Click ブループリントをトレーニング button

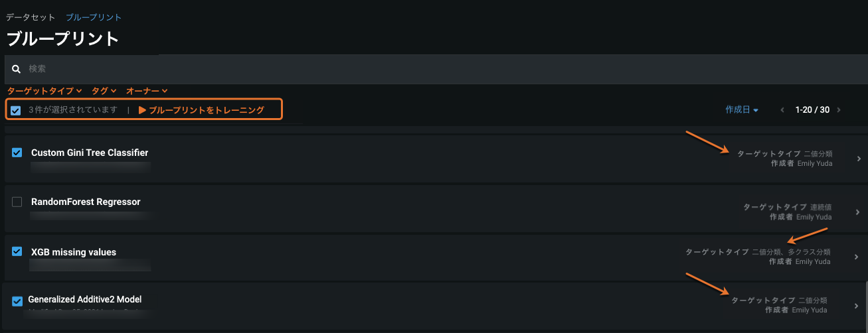click(201, 110)
